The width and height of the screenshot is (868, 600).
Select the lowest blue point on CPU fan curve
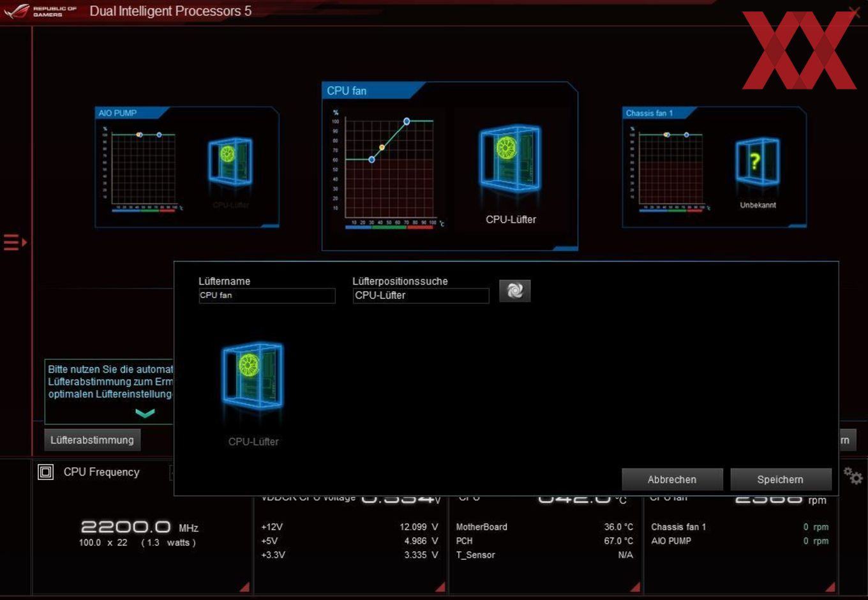371,160
